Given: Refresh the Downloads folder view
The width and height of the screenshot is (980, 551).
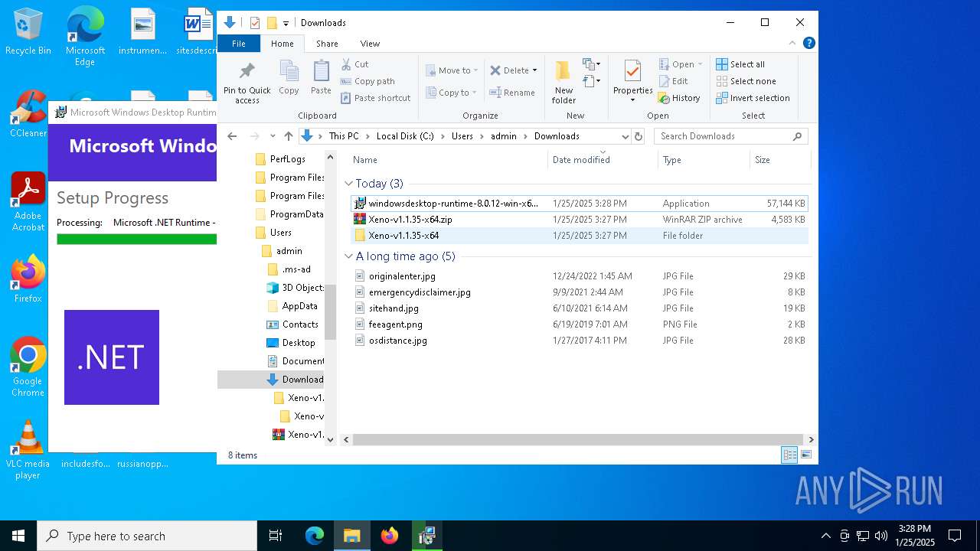Looking at the screenshot, I should pos(639,136).
